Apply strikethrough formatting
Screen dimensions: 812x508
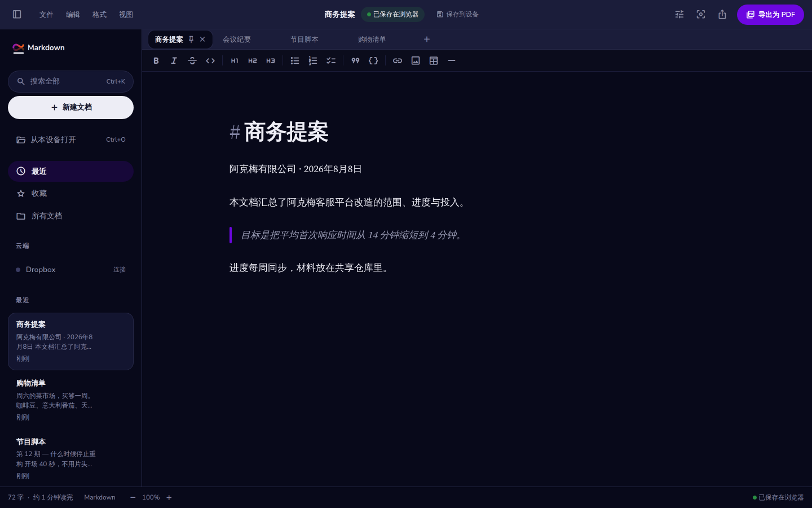coord(192,60)
